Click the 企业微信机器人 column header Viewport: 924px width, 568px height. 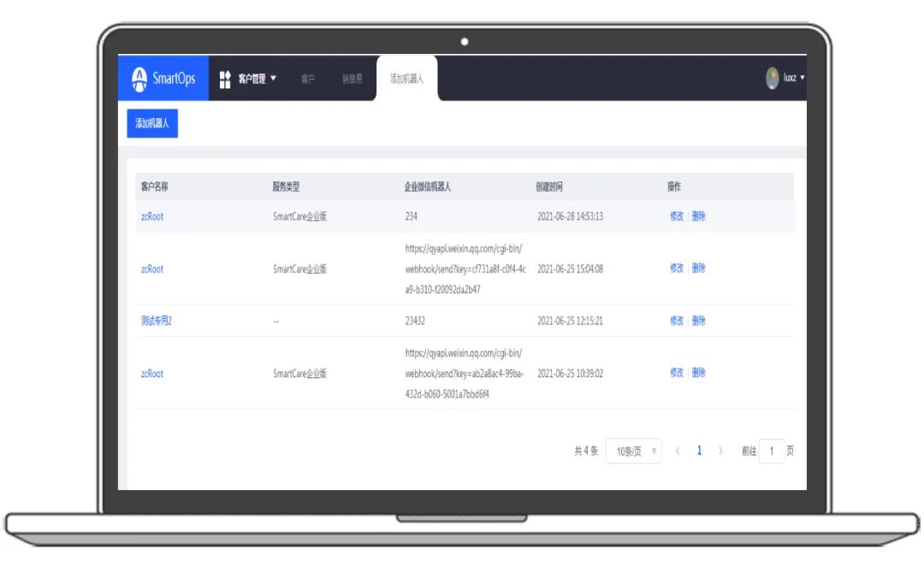(428, 186)
